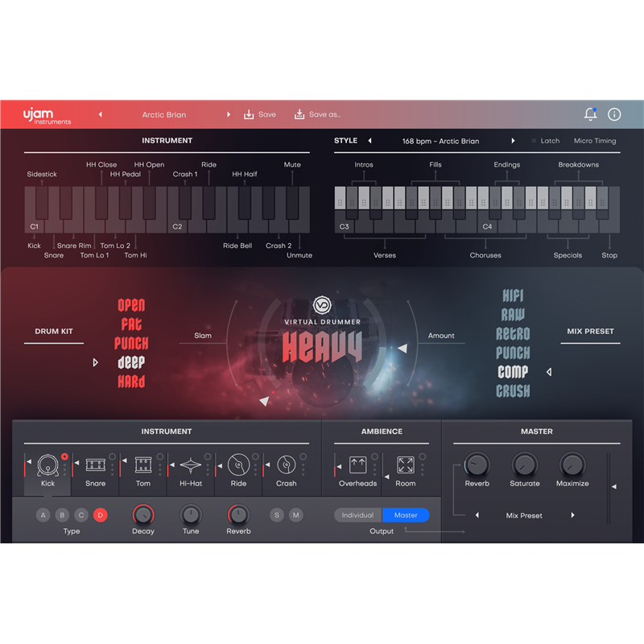Select the Ride cymbal icon
644x644 pixels.
(x=238, y=465)
